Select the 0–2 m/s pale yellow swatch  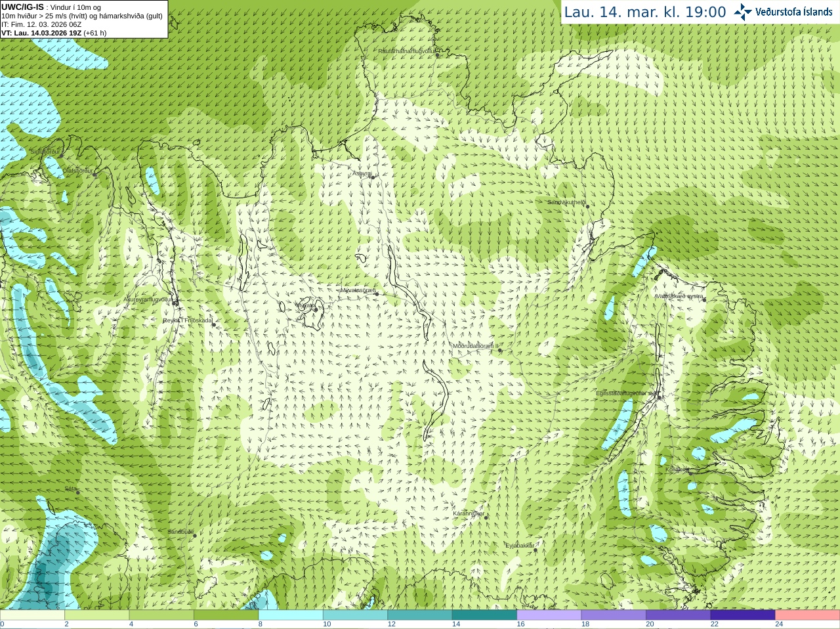[x=32, y=615]
